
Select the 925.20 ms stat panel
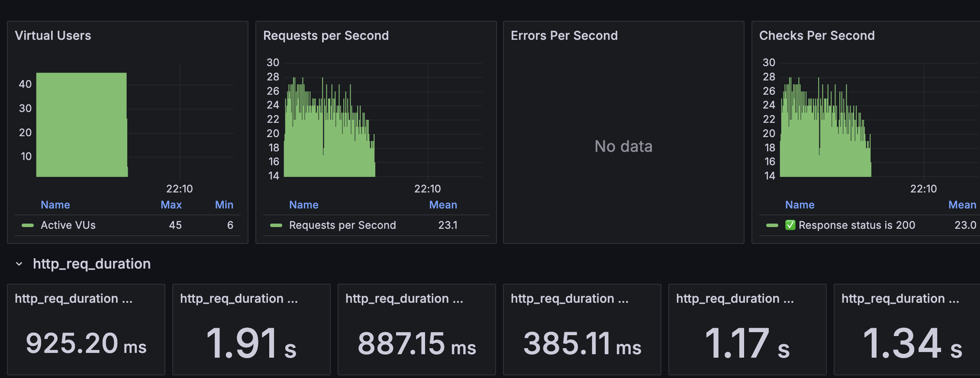point(86,330)
